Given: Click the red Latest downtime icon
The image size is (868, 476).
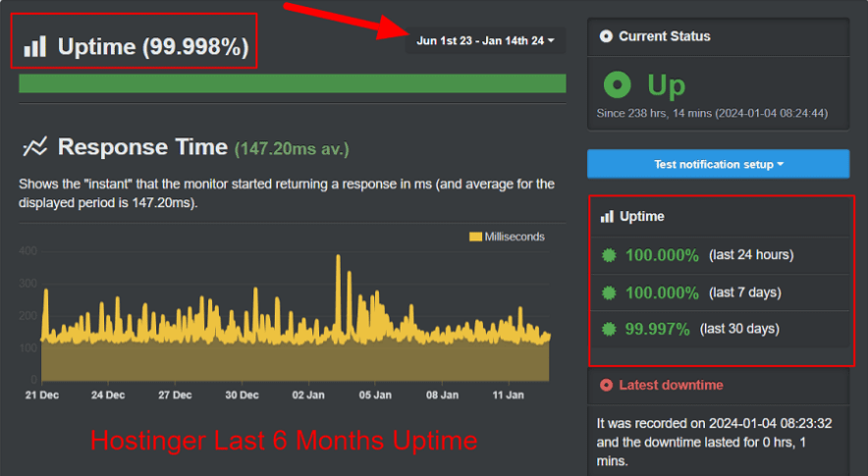Looking at the screenshot, I should (606, 385).
